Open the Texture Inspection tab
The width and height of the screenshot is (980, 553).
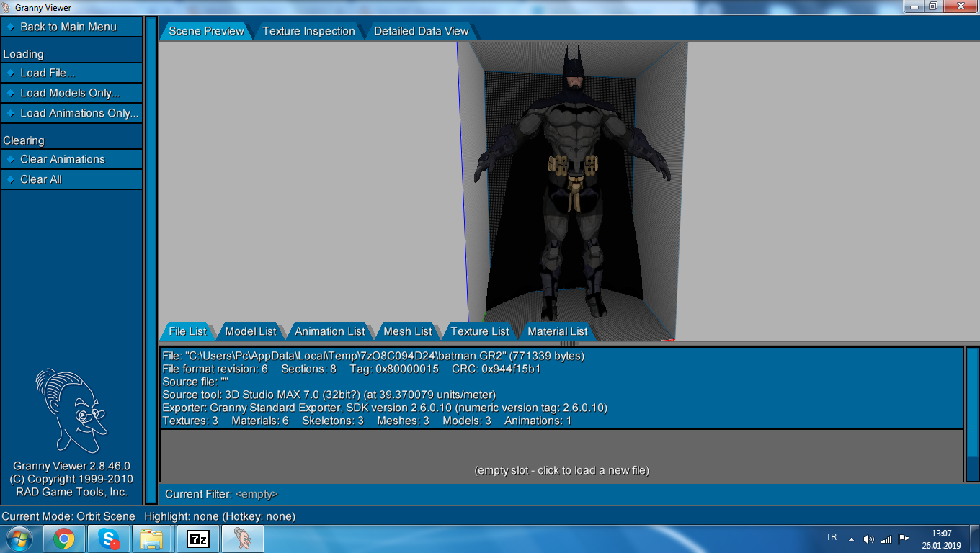pyautogui.click(x=308, y=31)
